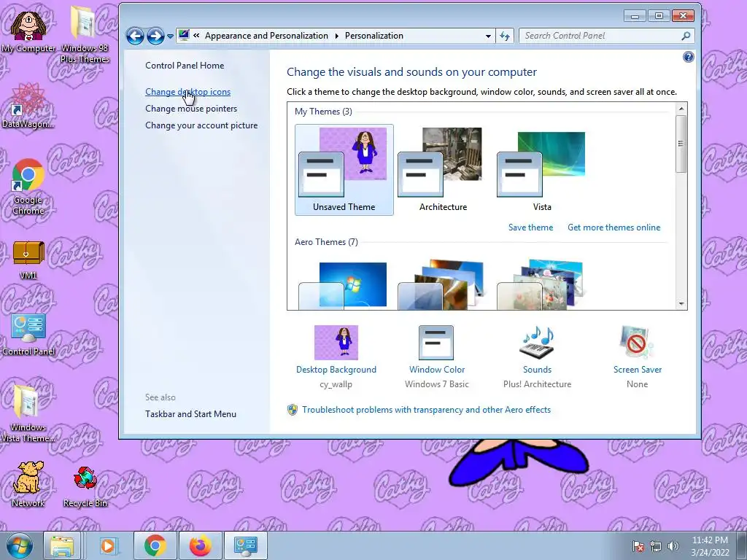
Task: Click the volume speaker tray icon
Action: [x=673, y=546]
